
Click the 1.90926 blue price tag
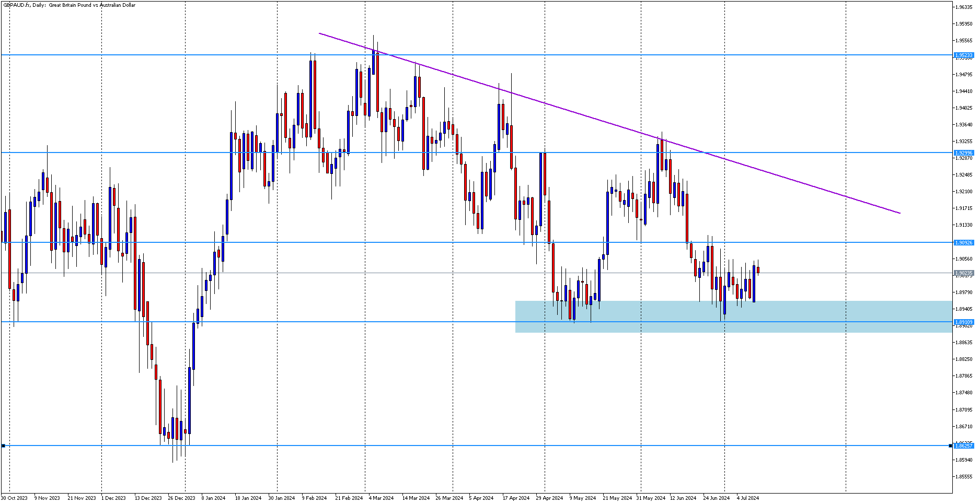(x=964, y=243)
